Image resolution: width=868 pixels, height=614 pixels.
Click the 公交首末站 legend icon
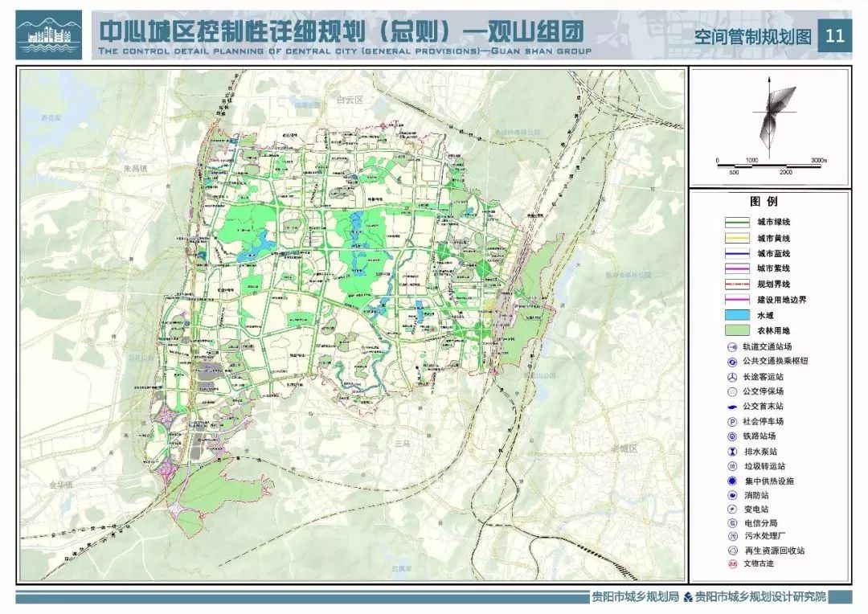coord(732,407)
